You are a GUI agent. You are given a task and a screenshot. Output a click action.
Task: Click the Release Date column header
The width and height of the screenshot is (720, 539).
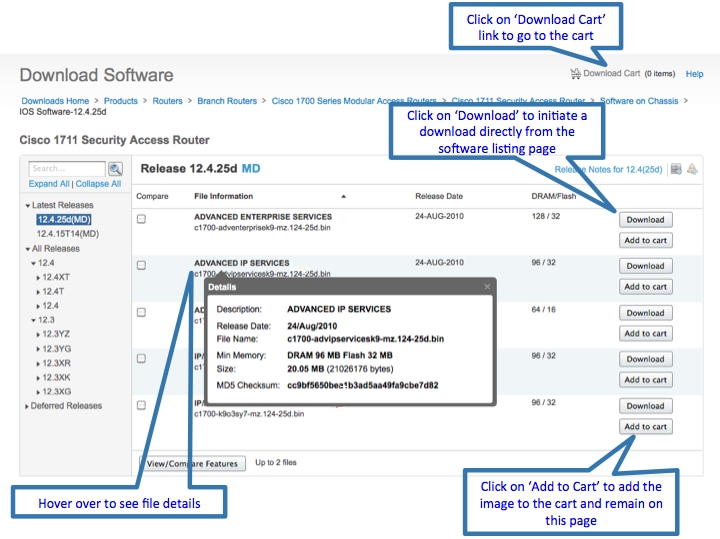(x=439, y=196)
